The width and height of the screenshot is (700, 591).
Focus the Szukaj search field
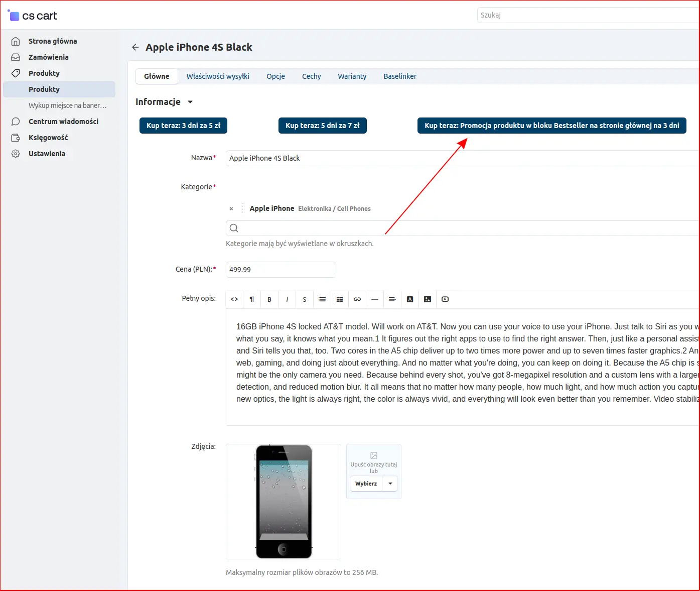588,15
